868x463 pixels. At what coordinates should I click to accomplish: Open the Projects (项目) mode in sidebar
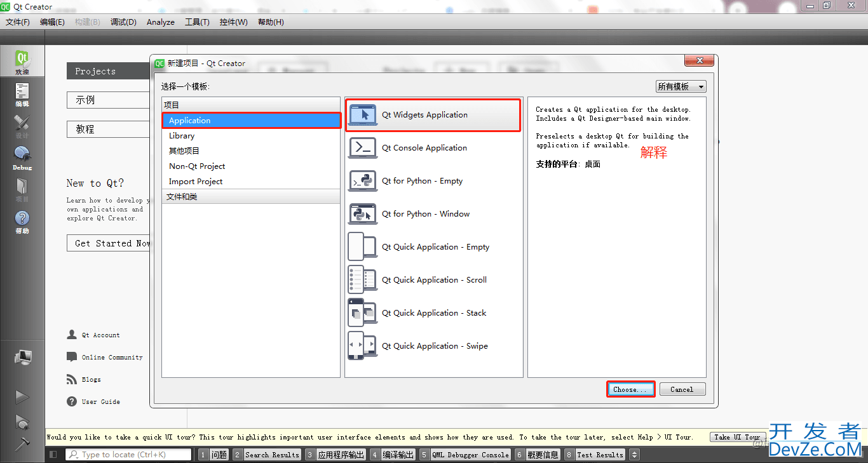click(22, 189)
